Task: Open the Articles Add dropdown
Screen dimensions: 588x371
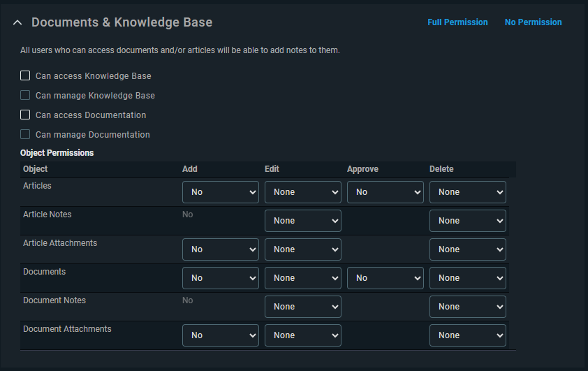Action: 221,192
